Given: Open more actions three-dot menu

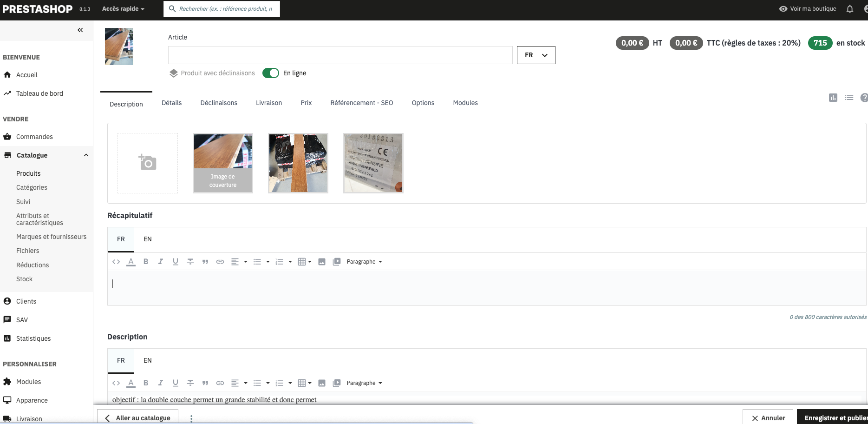Looking at the screenshot, I should (x=191, y=418).
